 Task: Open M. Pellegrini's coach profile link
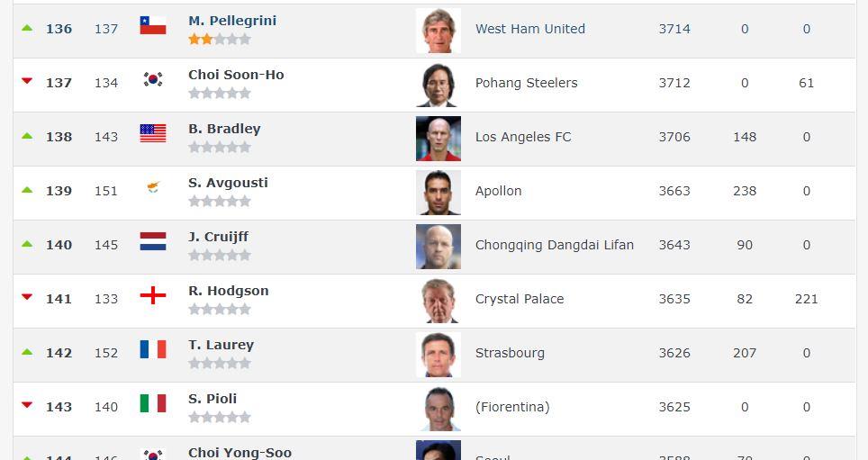232,21
